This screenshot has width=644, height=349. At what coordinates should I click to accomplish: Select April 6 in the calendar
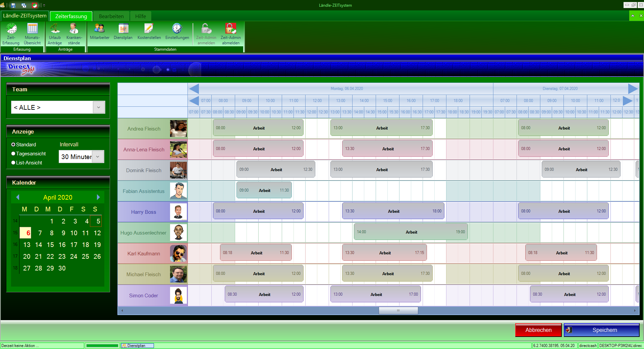(x=26, y=233)
